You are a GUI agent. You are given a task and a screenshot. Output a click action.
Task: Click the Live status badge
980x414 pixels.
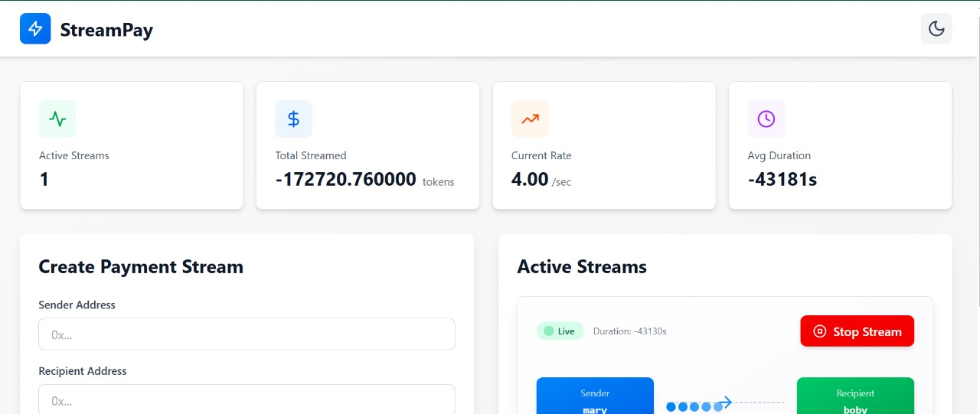tap(560, 331)
